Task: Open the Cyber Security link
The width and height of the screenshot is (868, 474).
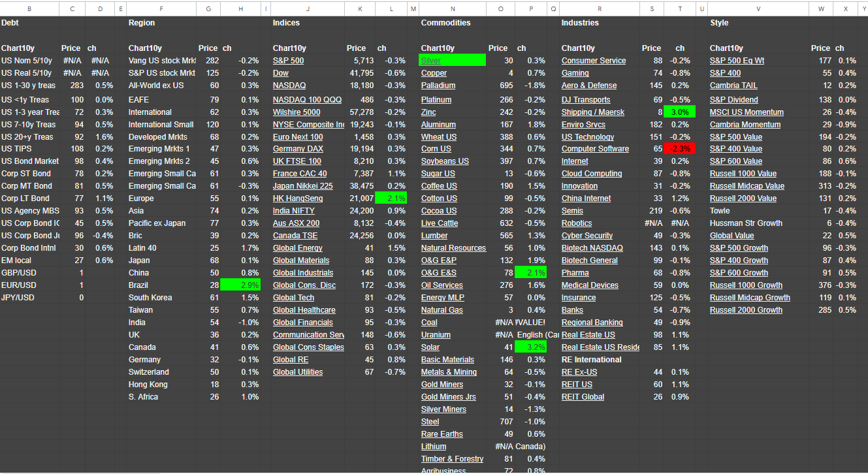Action: tap(587, 236)
